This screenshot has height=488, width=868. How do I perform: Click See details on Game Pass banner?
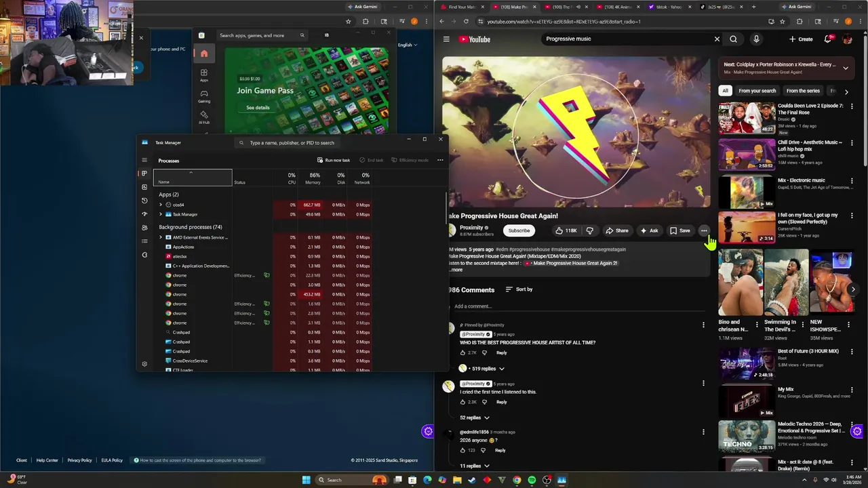[x=258, y=108]
